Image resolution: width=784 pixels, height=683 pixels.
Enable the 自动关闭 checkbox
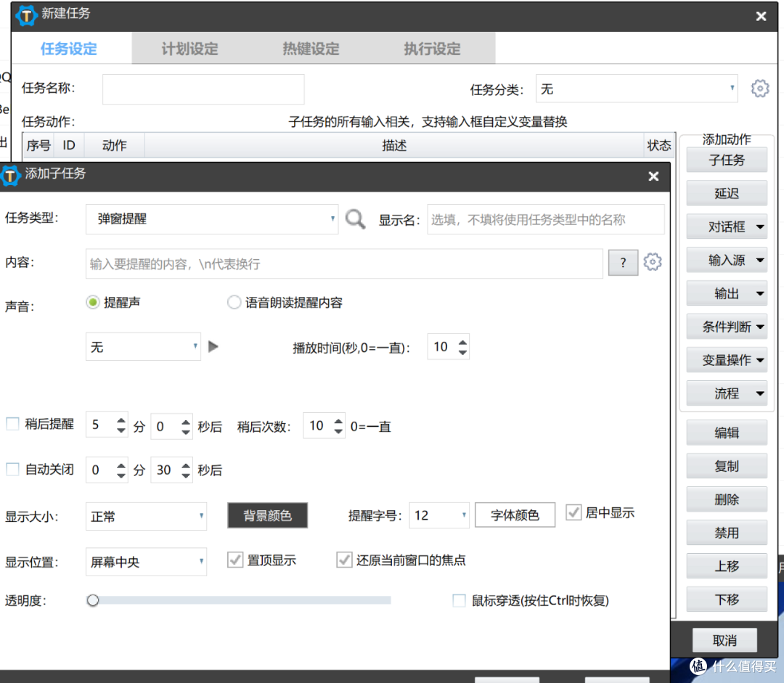[12, 469]
